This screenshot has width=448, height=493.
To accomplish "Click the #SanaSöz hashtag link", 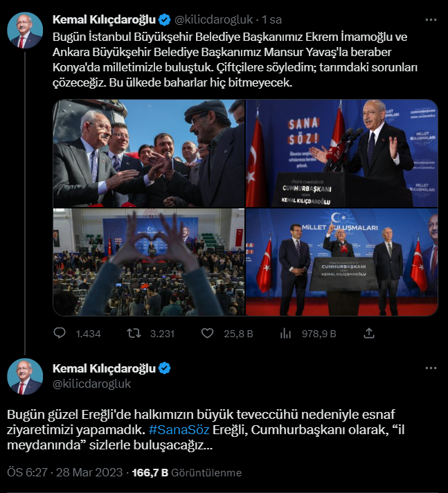I will coord(179,430).
